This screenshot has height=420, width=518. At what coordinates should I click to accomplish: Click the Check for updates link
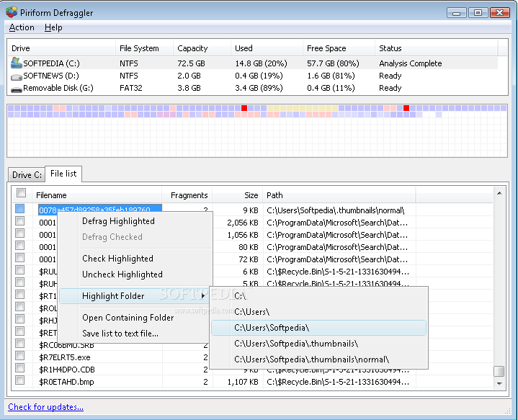[45, 407]
